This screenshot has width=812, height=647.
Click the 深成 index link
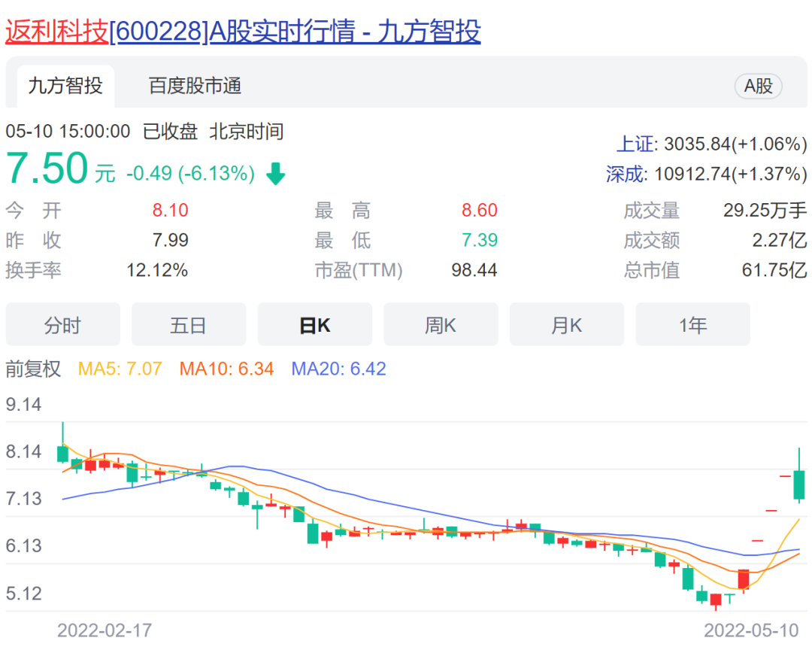(625, 174)
